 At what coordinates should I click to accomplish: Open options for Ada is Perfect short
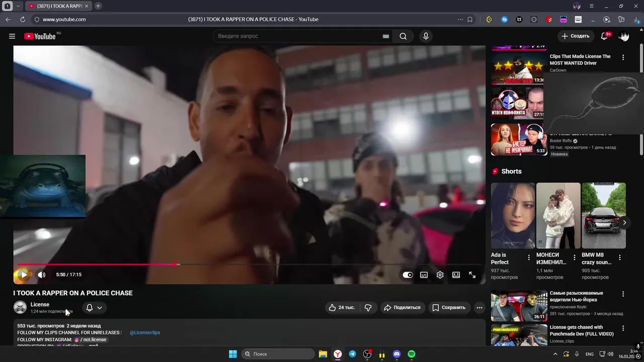529,257
